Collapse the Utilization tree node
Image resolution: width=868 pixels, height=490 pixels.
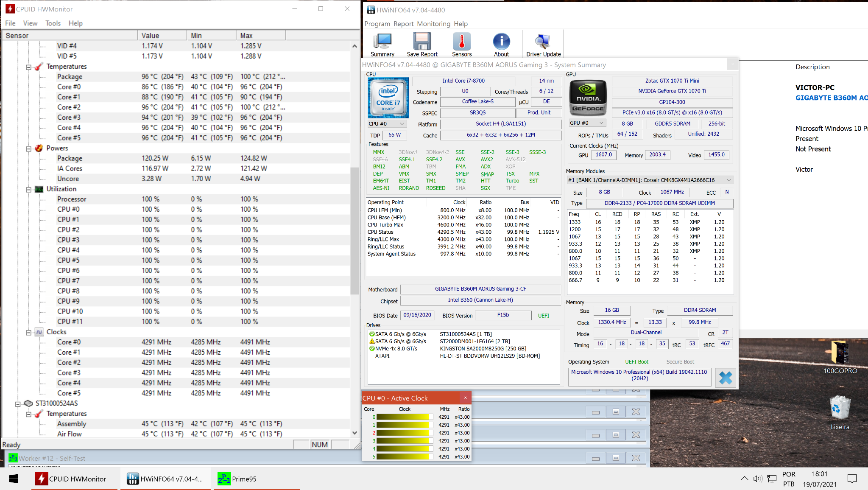pyautogui.click(x=28, y=190)
